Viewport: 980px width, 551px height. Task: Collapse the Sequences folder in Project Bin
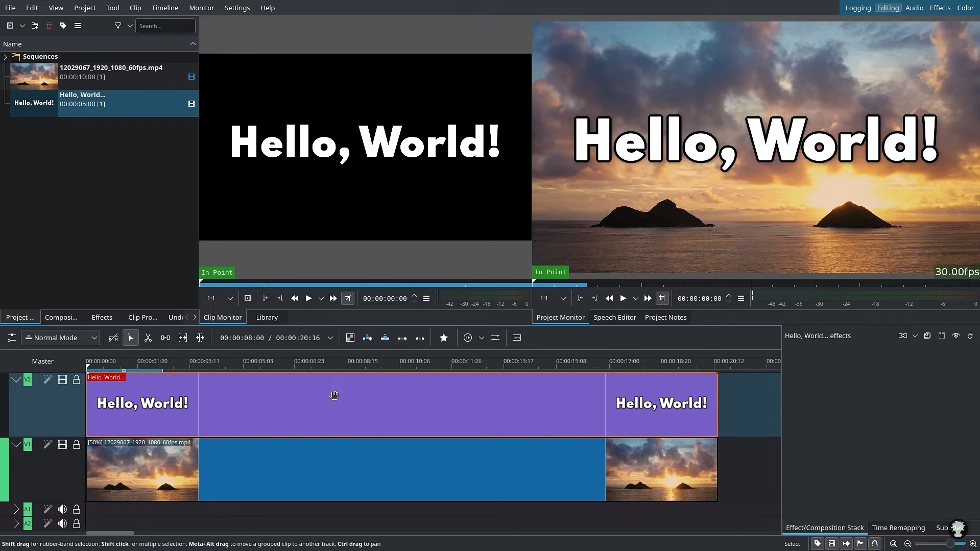5,57
